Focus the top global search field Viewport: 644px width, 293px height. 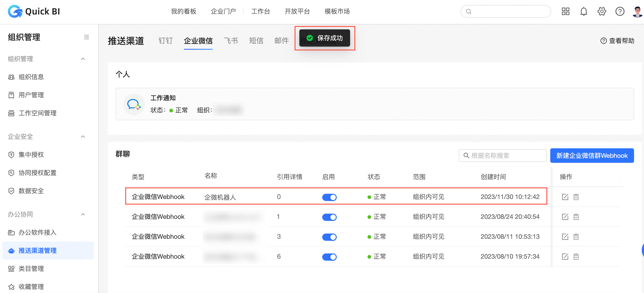point(505,12)
